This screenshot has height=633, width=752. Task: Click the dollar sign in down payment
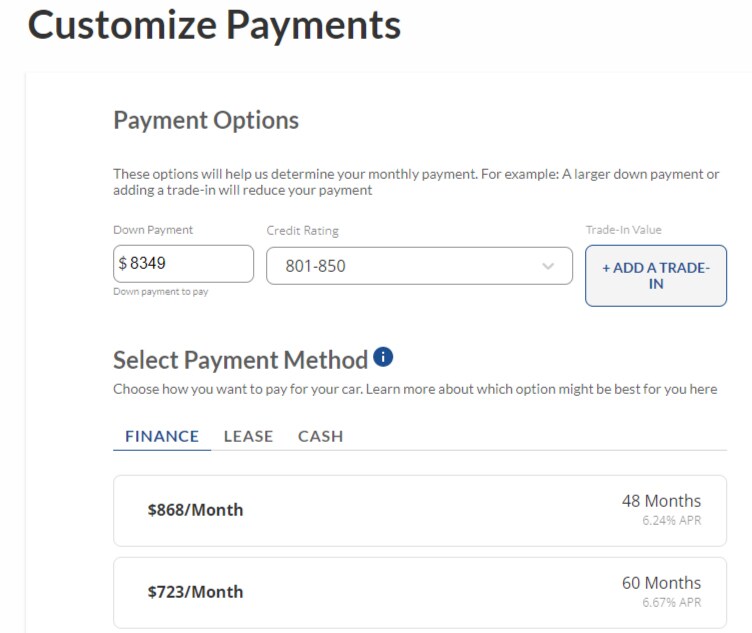pos(123,263)
